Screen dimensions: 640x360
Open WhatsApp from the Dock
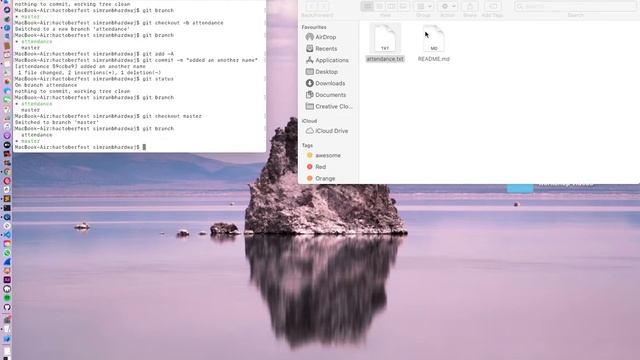click(7, 253)
